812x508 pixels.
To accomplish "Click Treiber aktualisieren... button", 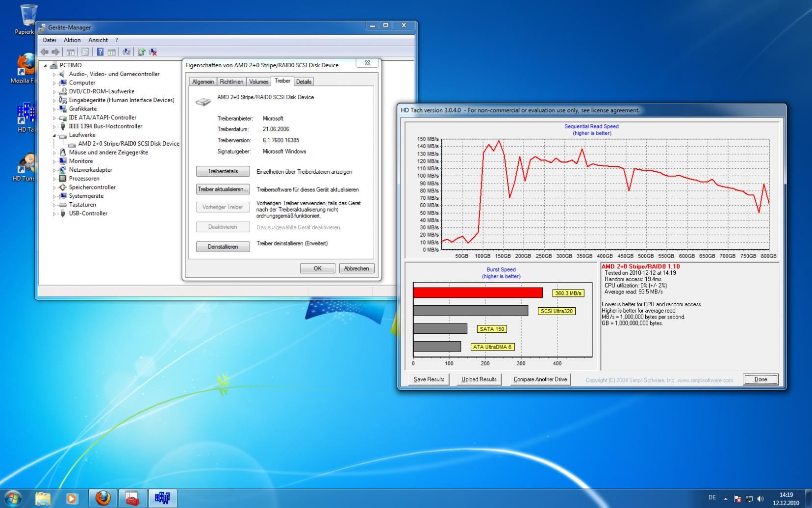I will point(223,189).
